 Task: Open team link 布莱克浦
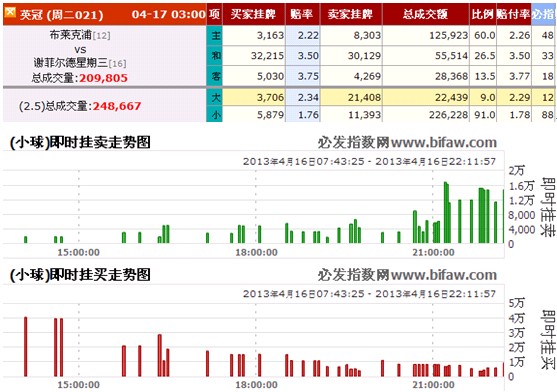71,35
